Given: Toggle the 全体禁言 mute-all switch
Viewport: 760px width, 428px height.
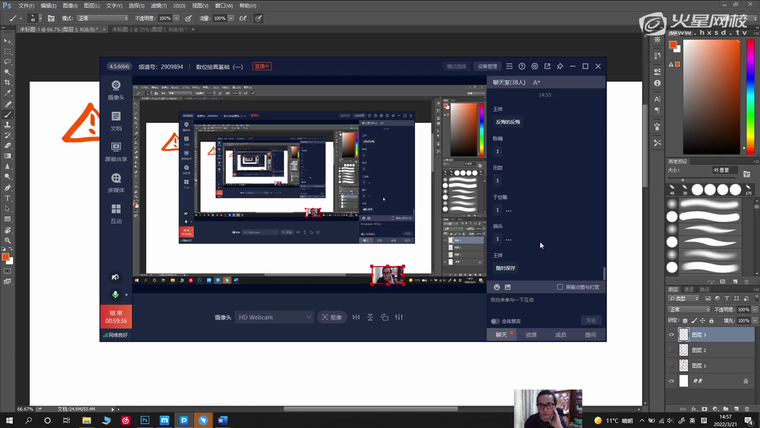Looking at the screenshot, I should pos(496,321).
